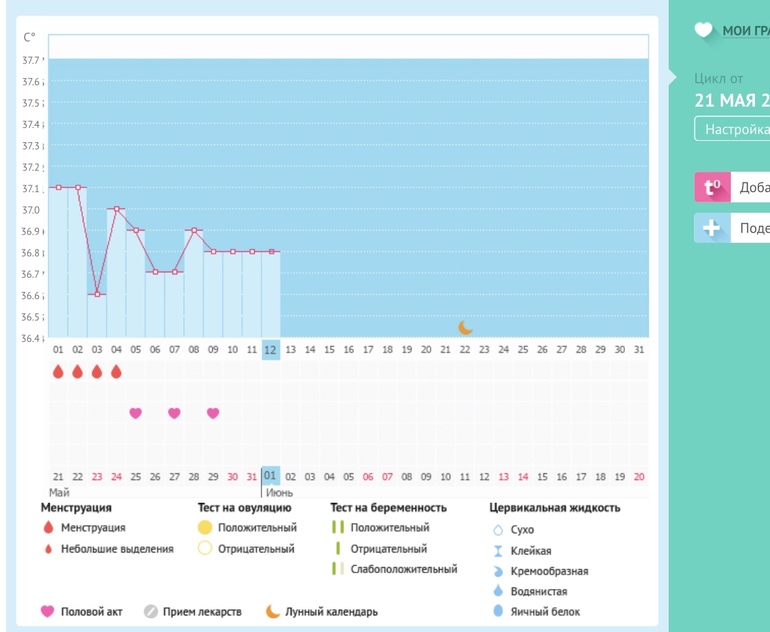Click the menstruation drop on day 04
Viewport: 770px width, 632px height.
116,372
